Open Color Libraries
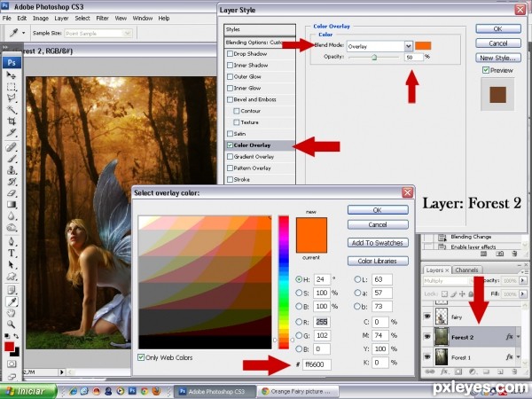The height and width of the screenshot is (399, 532). [378, 261]
